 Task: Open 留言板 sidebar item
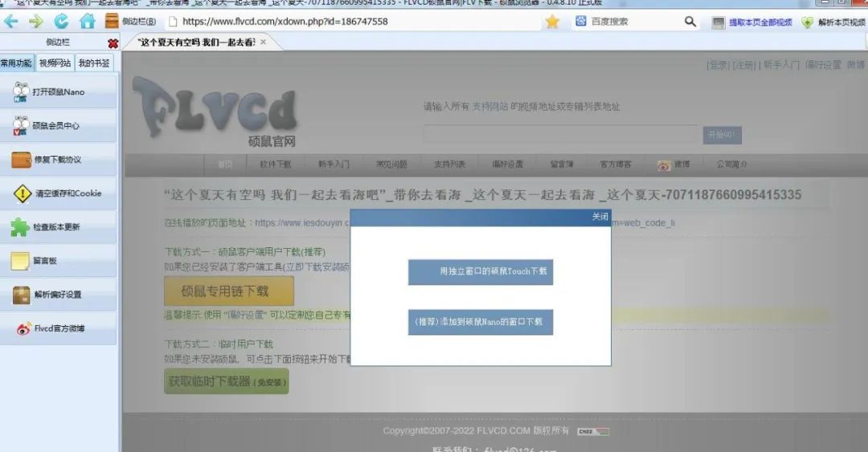coord(58,261)
